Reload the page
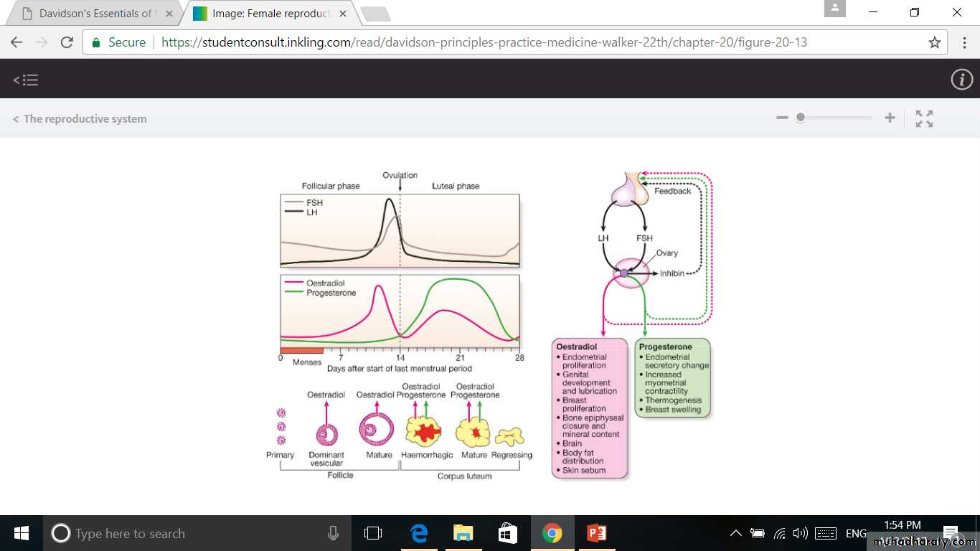This screenshot has width=980, height=551. pos(67,42)
